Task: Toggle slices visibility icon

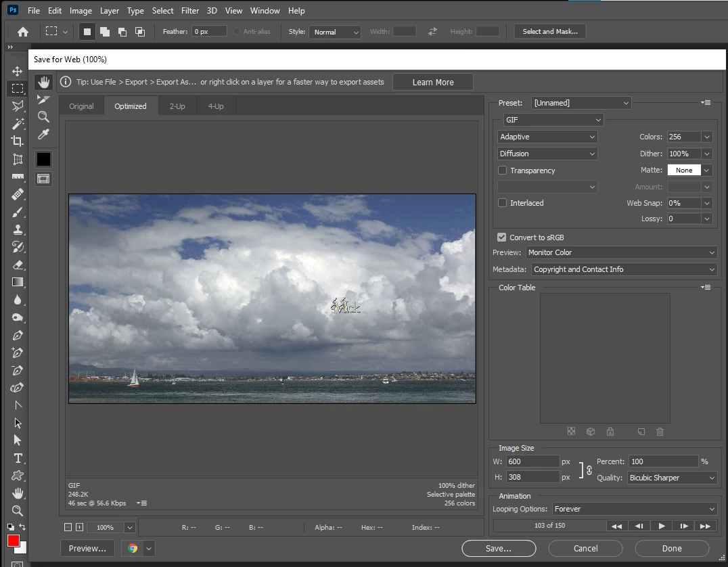Action: (43, 179)
